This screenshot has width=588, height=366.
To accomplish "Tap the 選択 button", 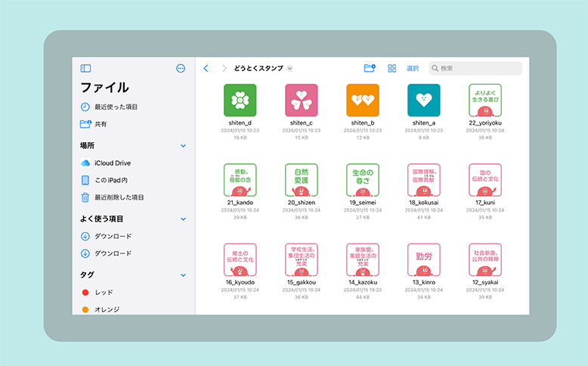I will click(x=413, y=68).
